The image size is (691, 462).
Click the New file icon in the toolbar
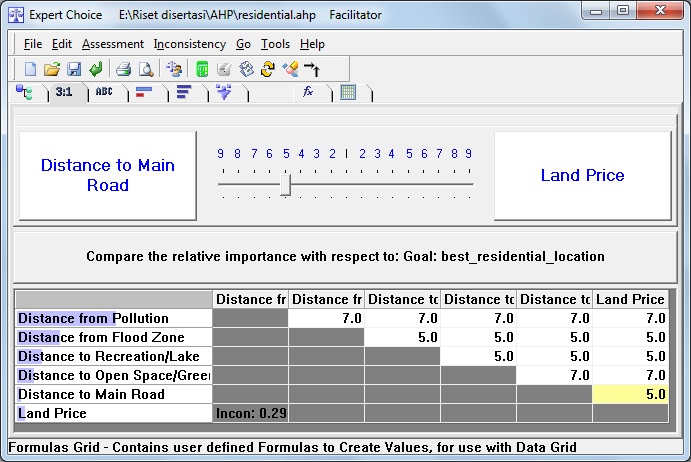click(x=30, y=69)
